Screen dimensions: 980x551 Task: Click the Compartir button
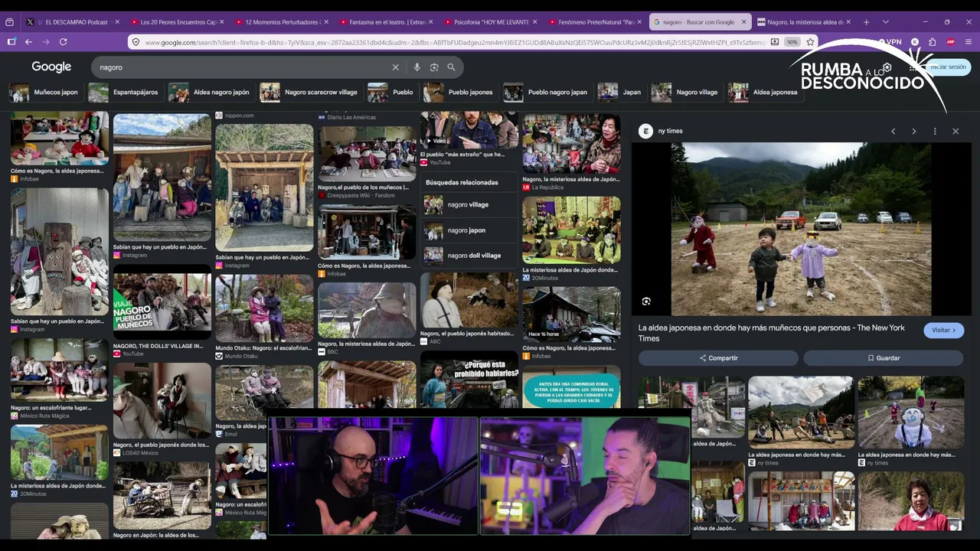(x=718, y=358)
